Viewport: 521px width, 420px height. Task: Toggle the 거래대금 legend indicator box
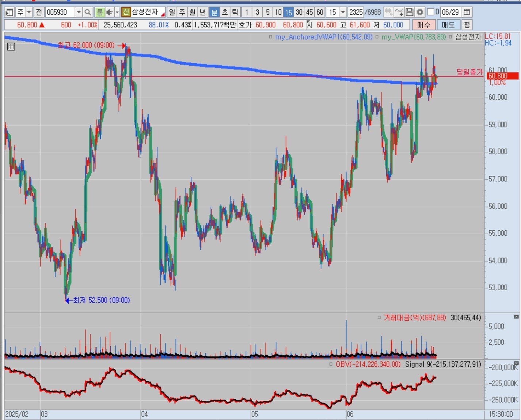(x=379, y=318)
